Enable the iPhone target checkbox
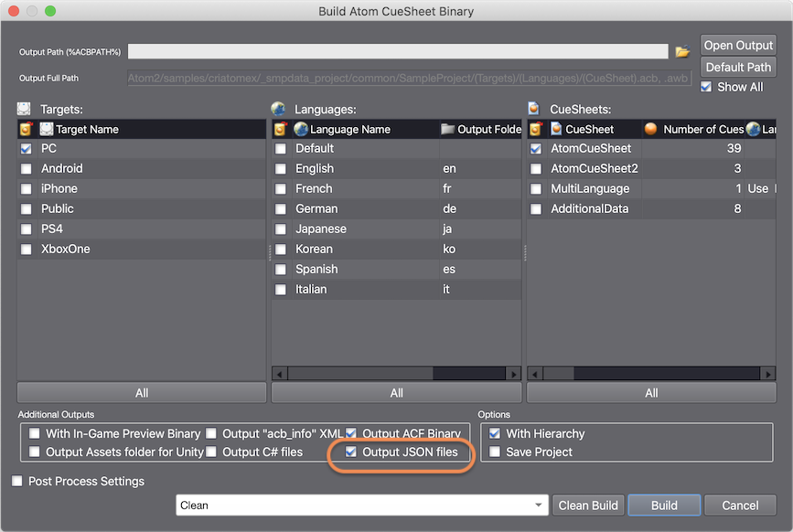 point(27,189)
